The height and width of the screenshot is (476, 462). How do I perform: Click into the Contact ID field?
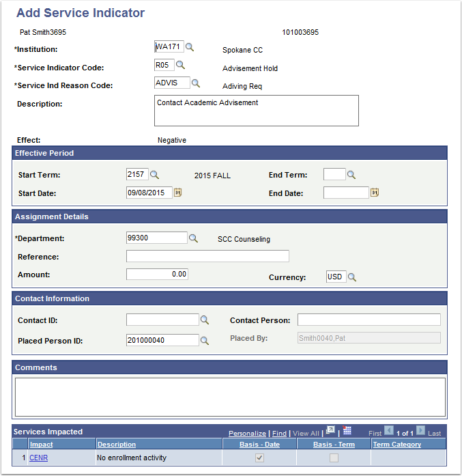[162, 320]
